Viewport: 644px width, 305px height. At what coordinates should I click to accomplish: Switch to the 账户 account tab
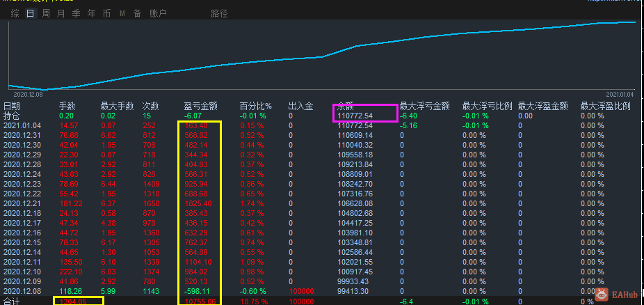pos(158,13)
